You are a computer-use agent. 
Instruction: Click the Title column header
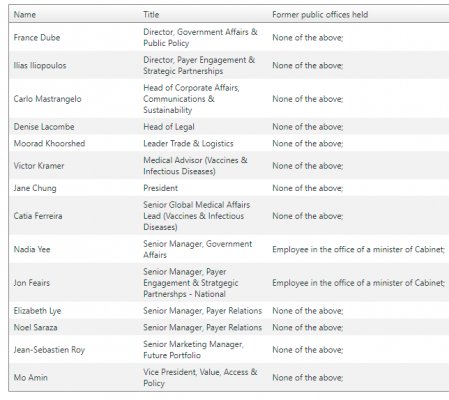151,15
